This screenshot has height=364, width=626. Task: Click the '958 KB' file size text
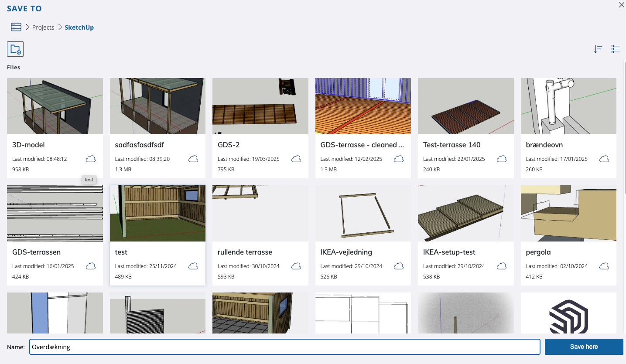[21, 170]
